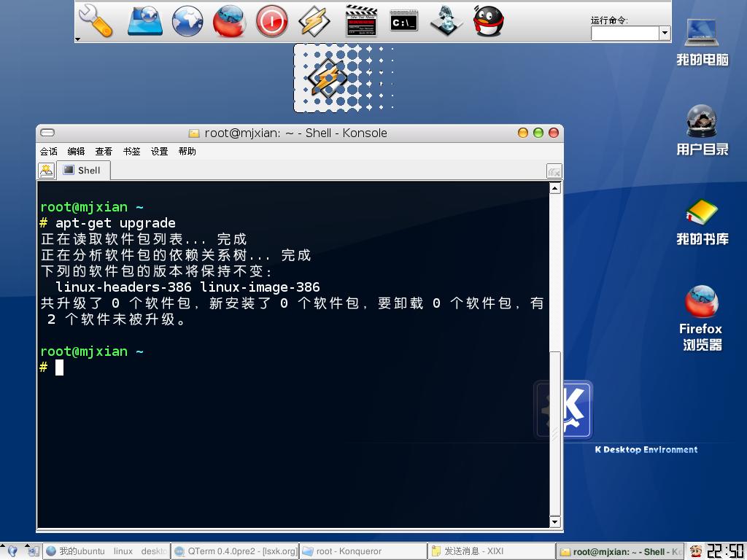The image size is (747, 560).
Task: Launch Firefox from the top panel
Action: click(x=229, y=21)
